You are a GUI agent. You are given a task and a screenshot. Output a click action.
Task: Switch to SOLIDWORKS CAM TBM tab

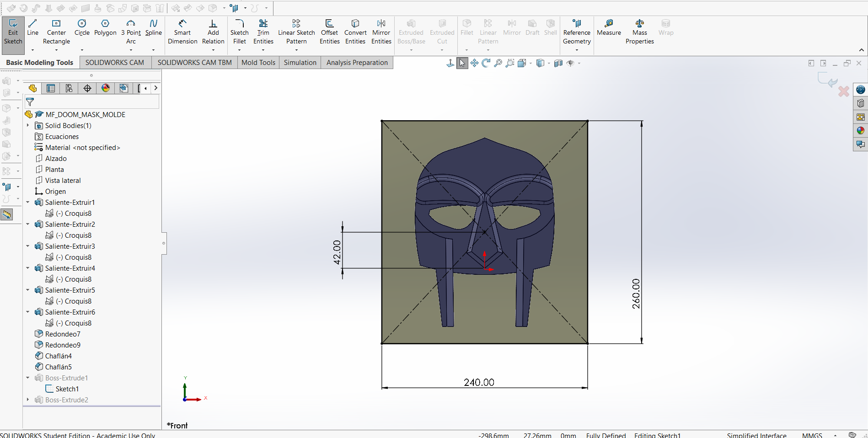(195, 63)
